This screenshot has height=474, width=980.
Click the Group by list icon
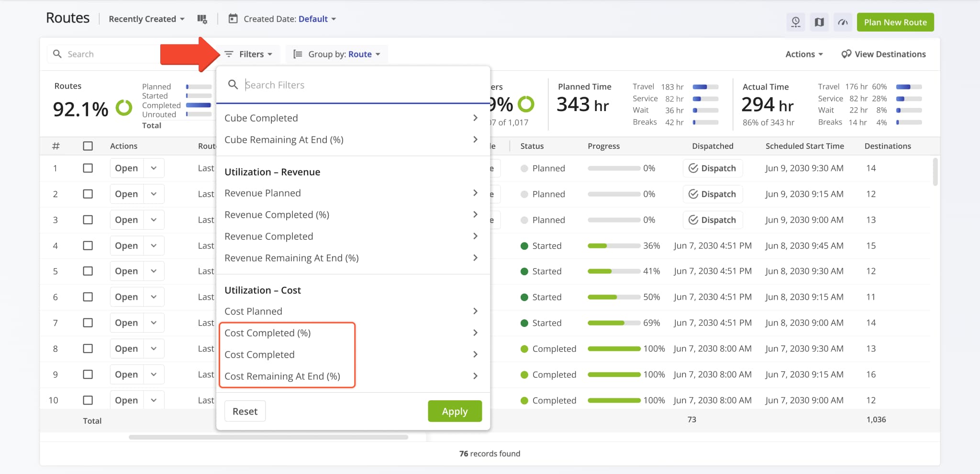click(298, 54)
